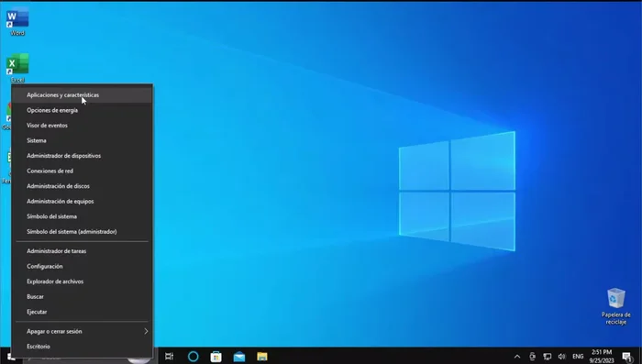Open Administrador de dispositivos
The image size is (642, 364).
pyautogui.click(x=82, y=156)
